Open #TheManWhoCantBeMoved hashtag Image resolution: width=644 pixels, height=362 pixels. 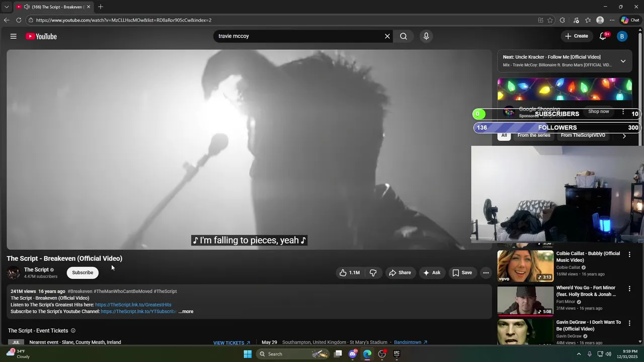coord(123,292)
